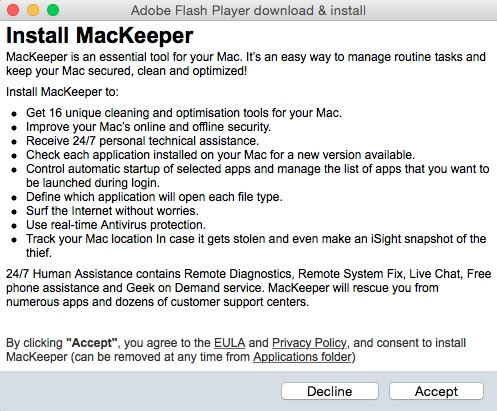Click the Decline button
The width and height of the screenshot is (497, 411).
[330, 391]
